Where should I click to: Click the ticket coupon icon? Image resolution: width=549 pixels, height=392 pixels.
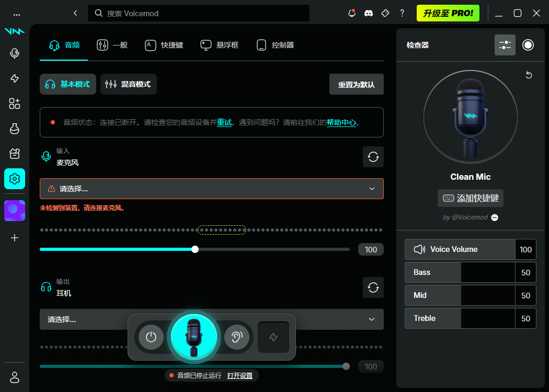tap(385, 13)
